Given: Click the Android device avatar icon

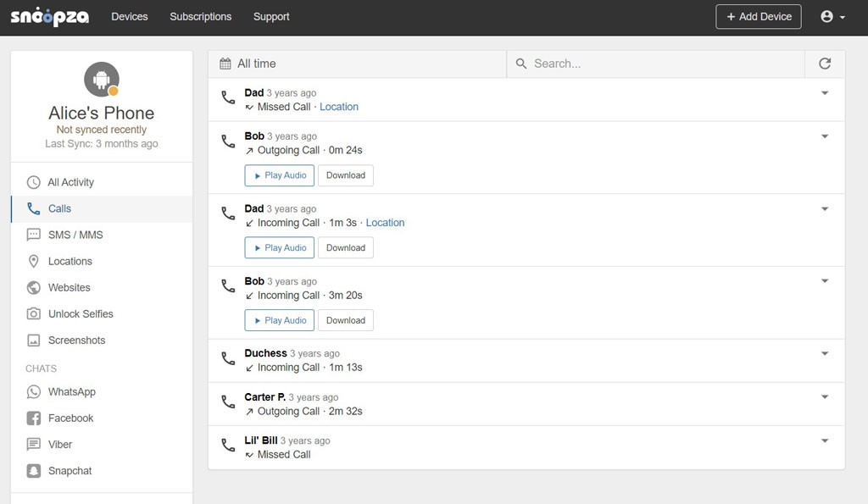Looking at the screenshot, I should pos(102,80).
